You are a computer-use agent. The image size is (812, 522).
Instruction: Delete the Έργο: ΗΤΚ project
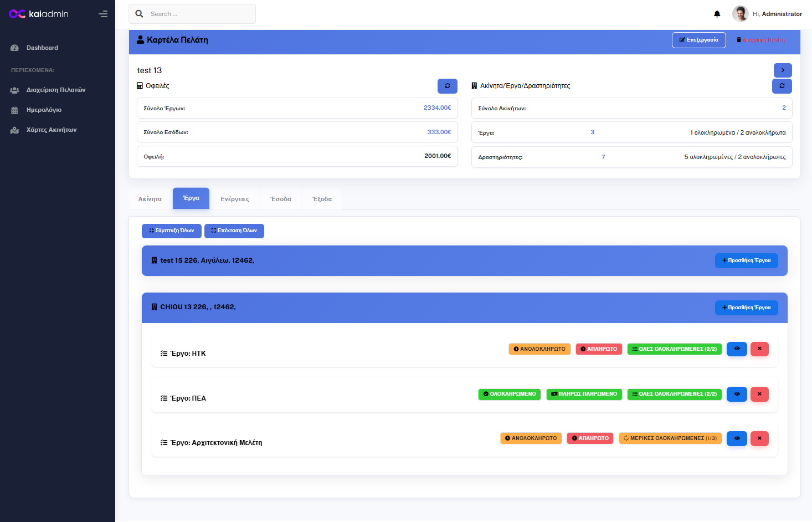(759, 349)
